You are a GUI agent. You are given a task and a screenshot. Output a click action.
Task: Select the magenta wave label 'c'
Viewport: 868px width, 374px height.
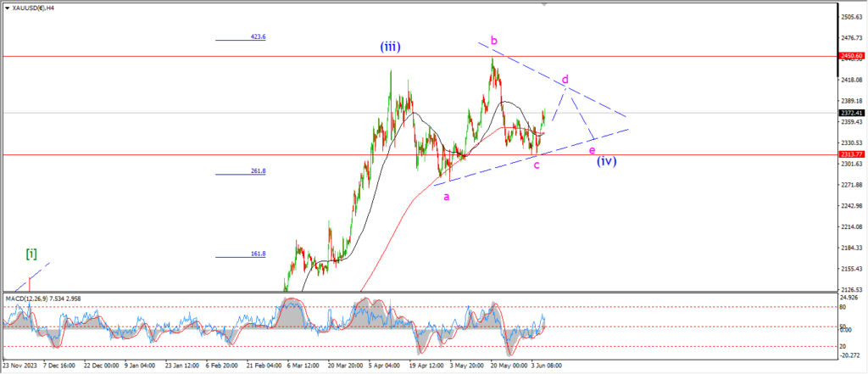tap(537, 165)
